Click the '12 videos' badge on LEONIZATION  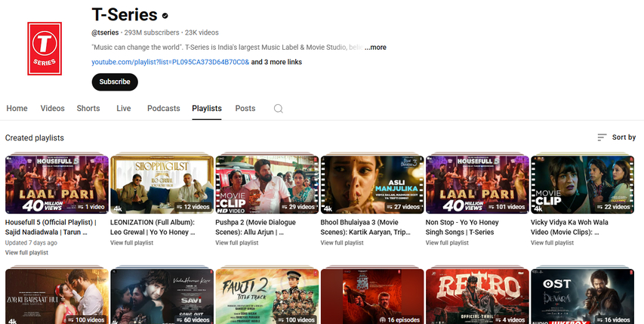tap(193, 207)
